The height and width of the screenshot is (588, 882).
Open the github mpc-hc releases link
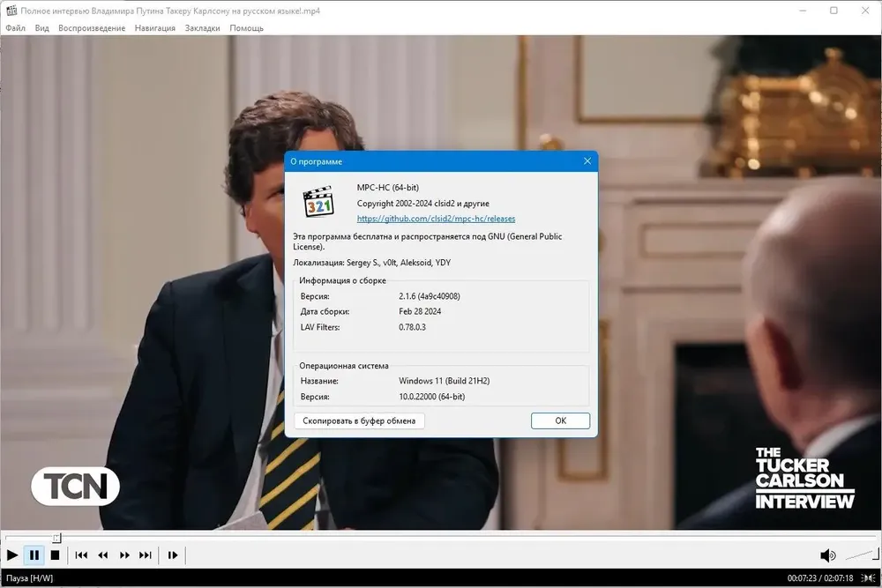tap(436, 219)
